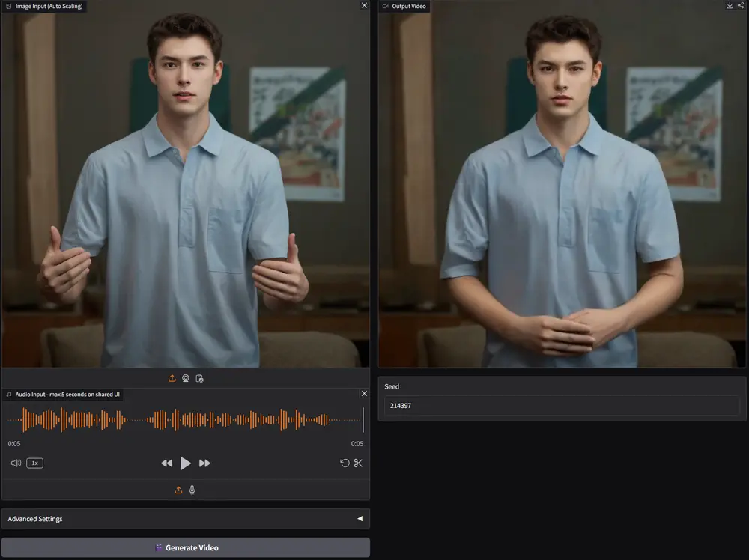Focus the Seed input field
The height and width of the screenshot is (560, 749).
(562, 405)
